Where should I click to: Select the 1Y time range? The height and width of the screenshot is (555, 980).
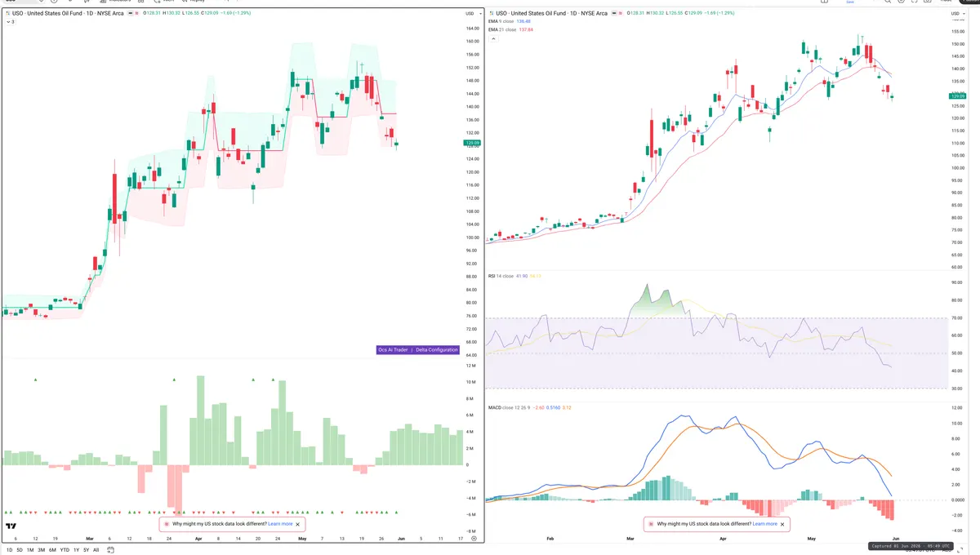click(76, 550)
